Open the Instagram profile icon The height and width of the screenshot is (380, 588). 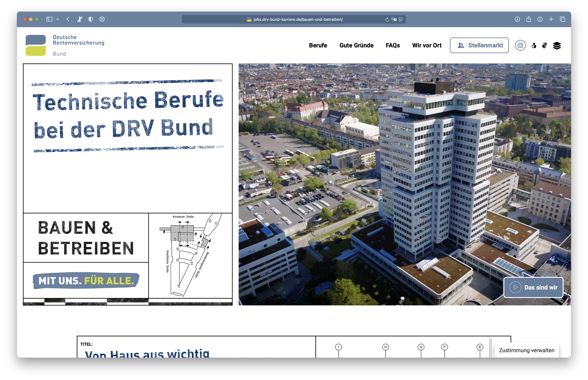coord(520,45)
